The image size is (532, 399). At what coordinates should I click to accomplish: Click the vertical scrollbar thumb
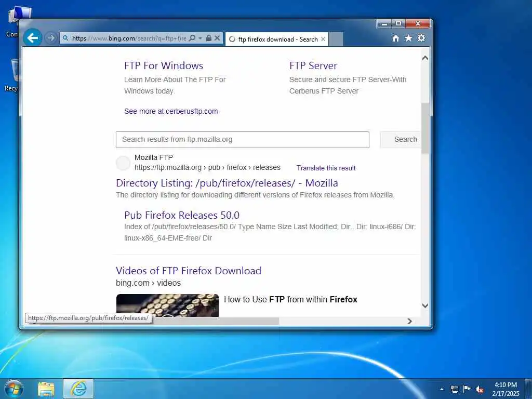pos(425,128)
